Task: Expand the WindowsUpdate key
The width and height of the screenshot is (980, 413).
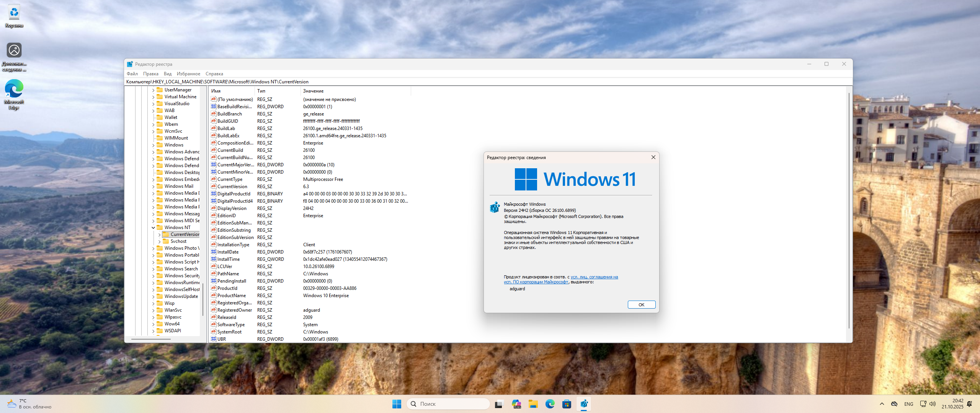Action: click(x=154, y=296)
